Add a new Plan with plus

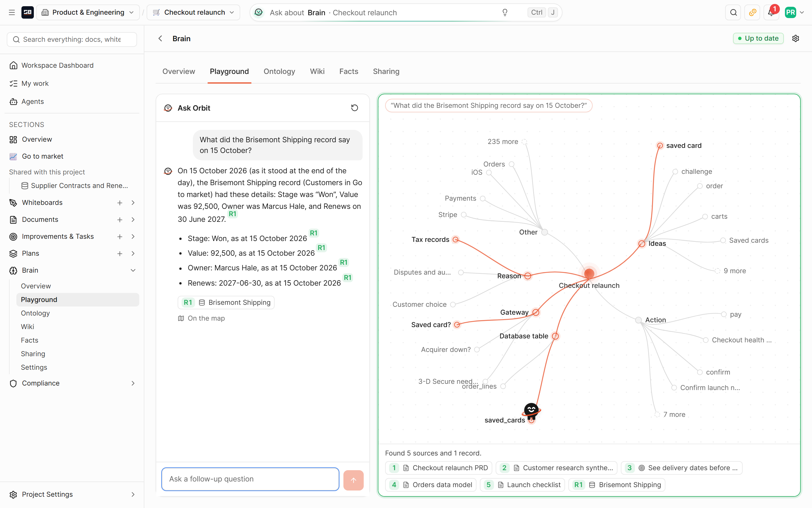point(120,253)
